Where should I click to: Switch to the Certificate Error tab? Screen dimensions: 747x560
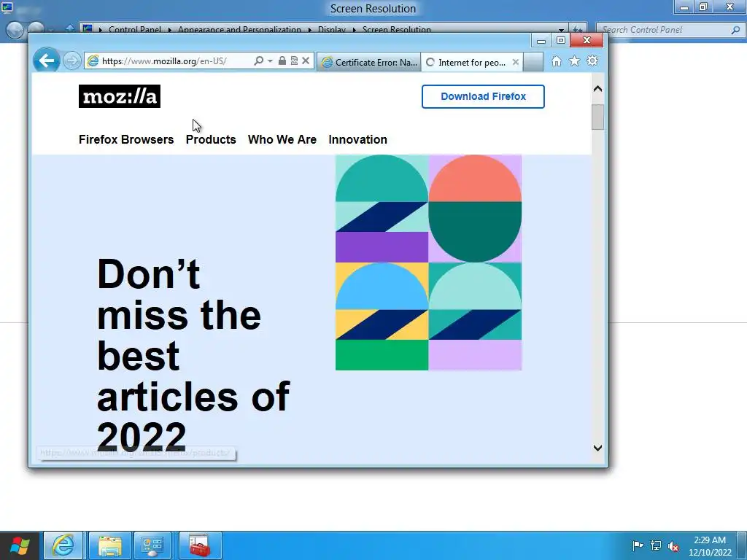pyautogui.click(x=368, y=63)
